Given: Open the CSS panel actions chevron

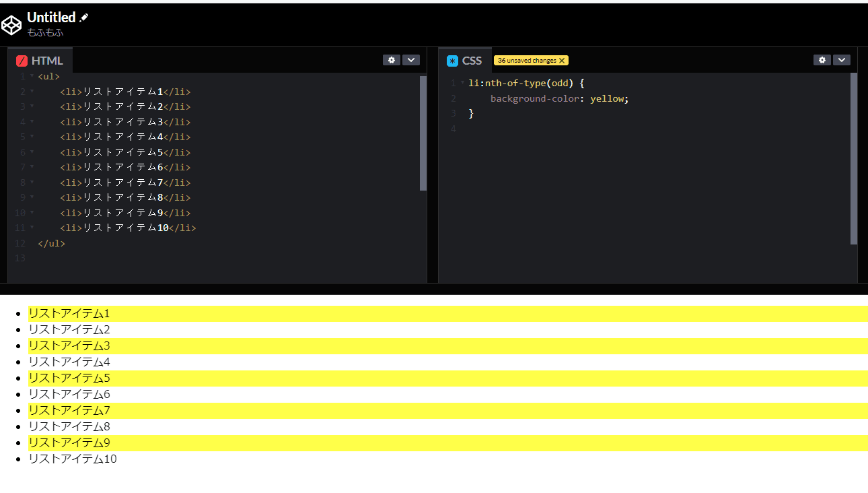Looking at the screenshot, I should [842, 60].
